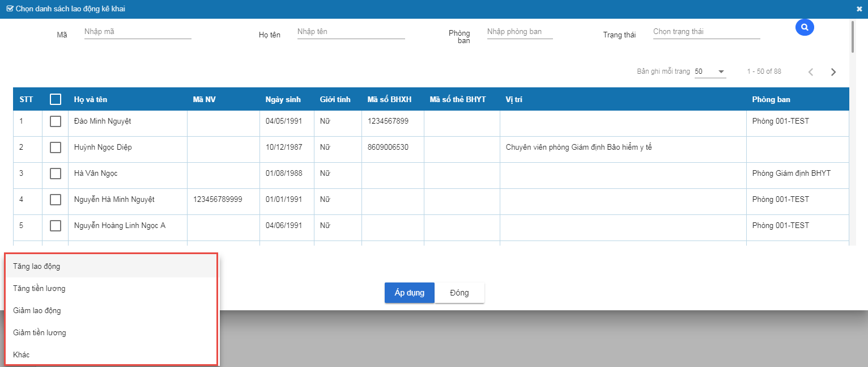Screen dimensions: 868x367
Task: Click birth date 04/05/1991
Action: (284, 121)
